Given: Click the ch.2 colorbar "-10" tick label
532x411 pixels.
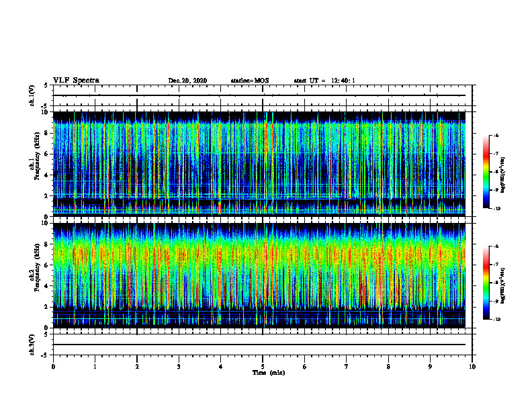Looking at the screenshot, I should pyautogui.click(x=496, y=320).
